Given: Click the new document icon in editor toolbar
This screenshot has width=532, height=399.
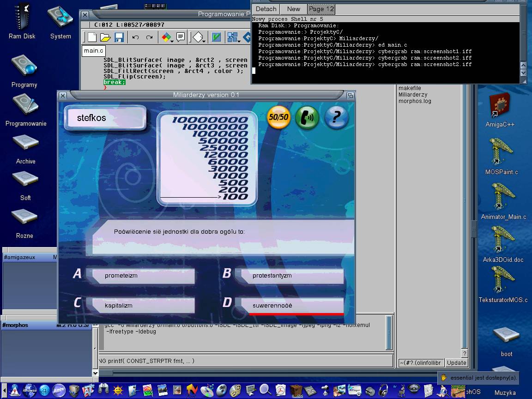Looking at the screenshot, I should pos(91,37).
